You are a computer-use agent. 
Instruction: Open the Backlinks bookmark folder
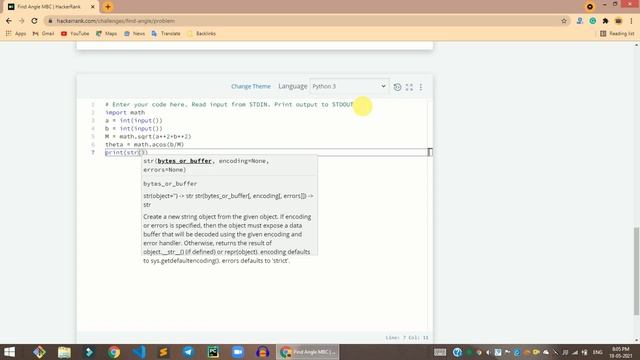click(x=201, y=33)
